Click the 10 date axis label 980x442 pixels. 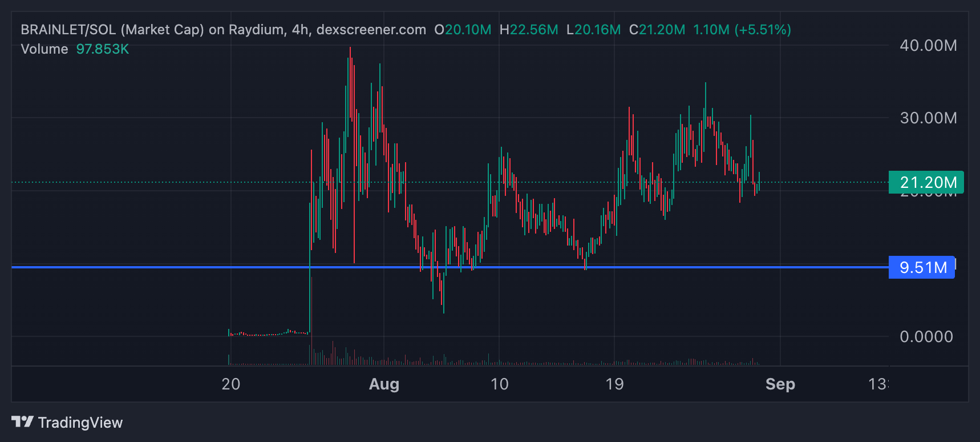pyautogui.click(x=500, y=384)
